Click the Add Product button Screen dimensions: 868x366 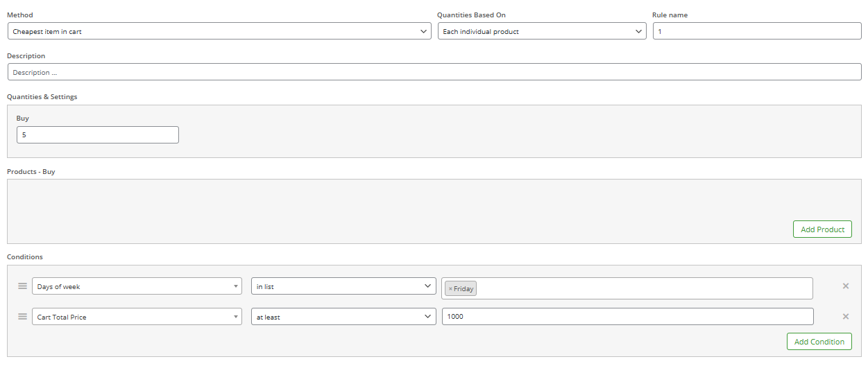(x=822, y=229)
